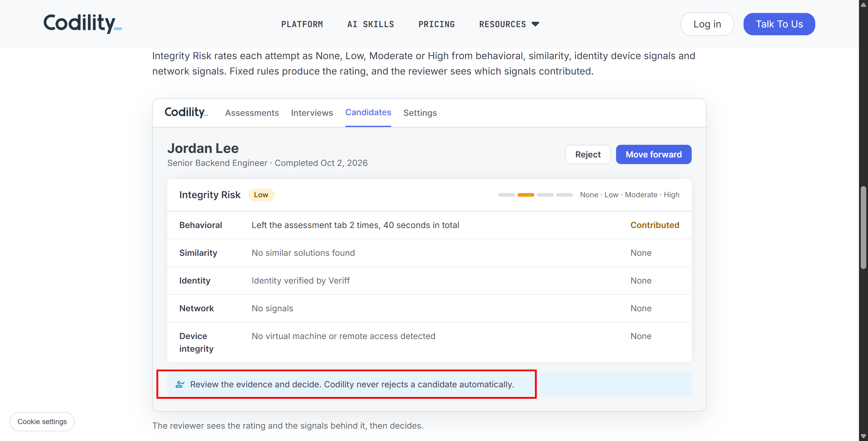Go to the PRICING page
The image size is (868, 441).
(x=436, y=24)
